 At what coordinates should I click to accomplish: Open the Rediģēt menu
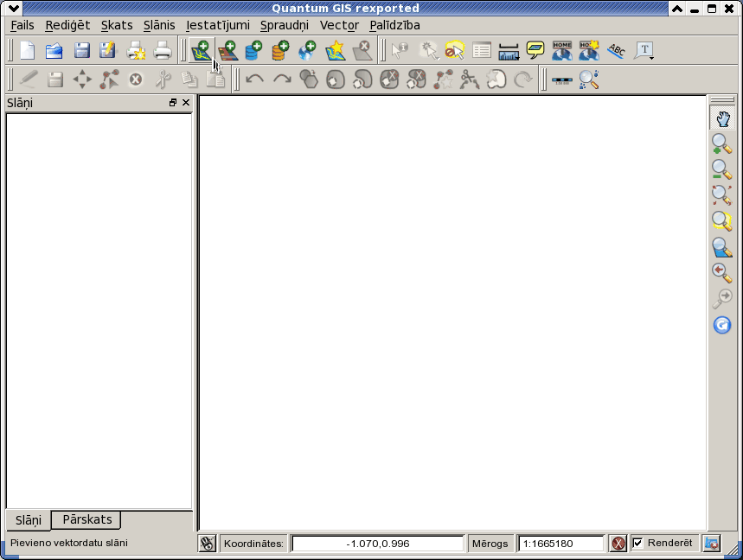click(x=67, y=25)
